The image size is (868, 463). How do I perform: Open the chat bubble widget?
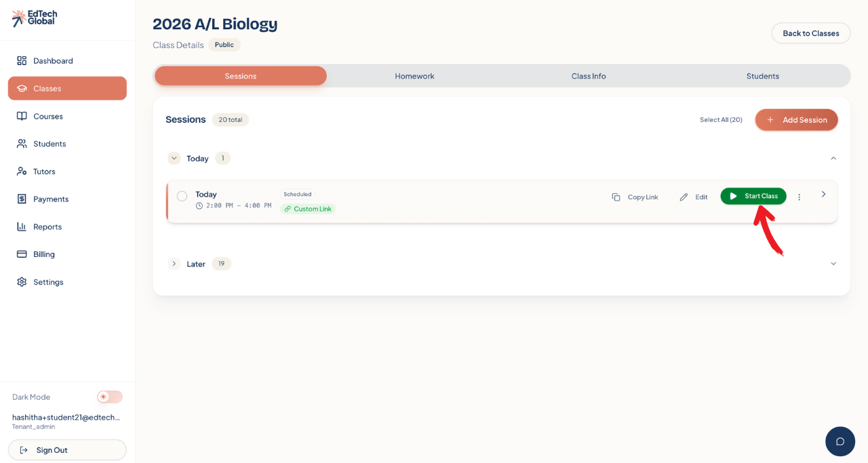pyautogui.click(x=840, y=441)
